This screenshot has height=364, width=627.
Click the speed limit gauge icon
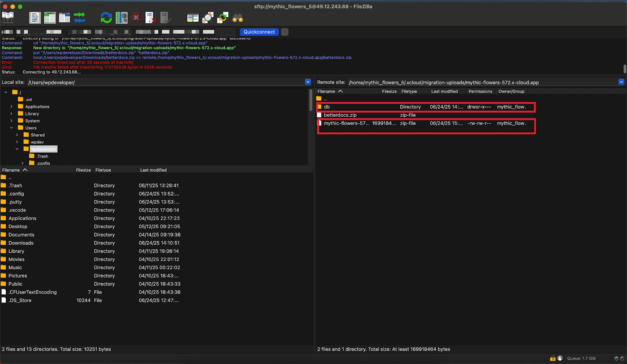(560, 358)
